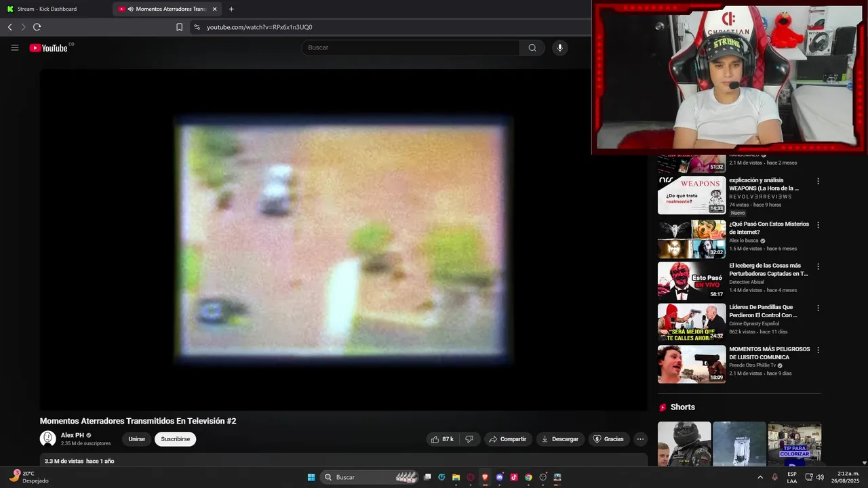
Task: Reload the page with refresh icon
Action: coord(37,27)
